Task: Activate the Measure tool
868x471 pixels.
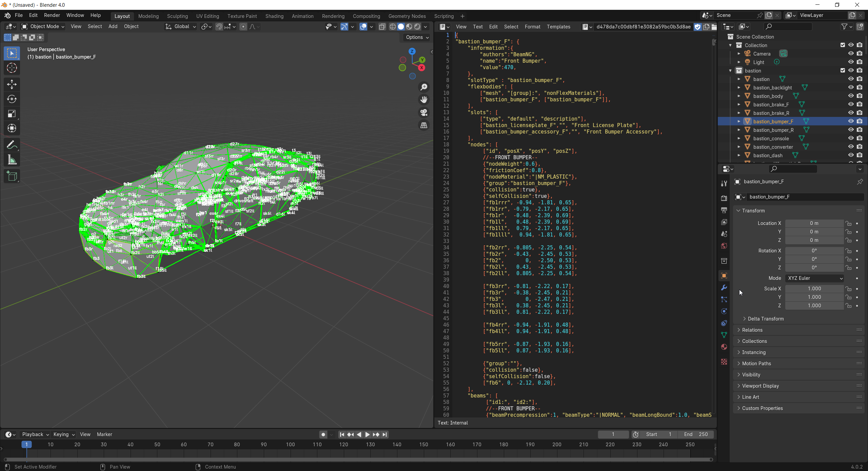Action: pyautogui.click(x=12, y=160)
